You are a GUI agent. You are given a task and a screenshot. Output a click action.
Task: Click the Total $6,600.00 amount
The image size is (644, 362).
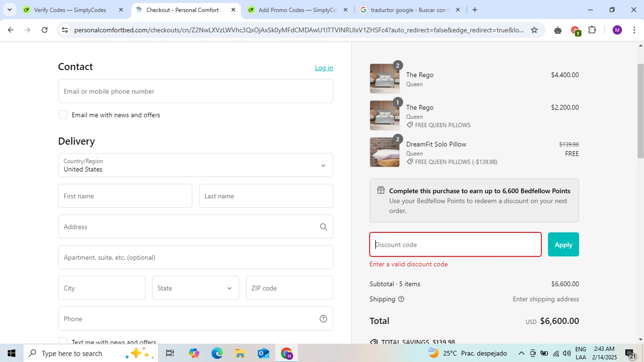click(x=559, y=321)
